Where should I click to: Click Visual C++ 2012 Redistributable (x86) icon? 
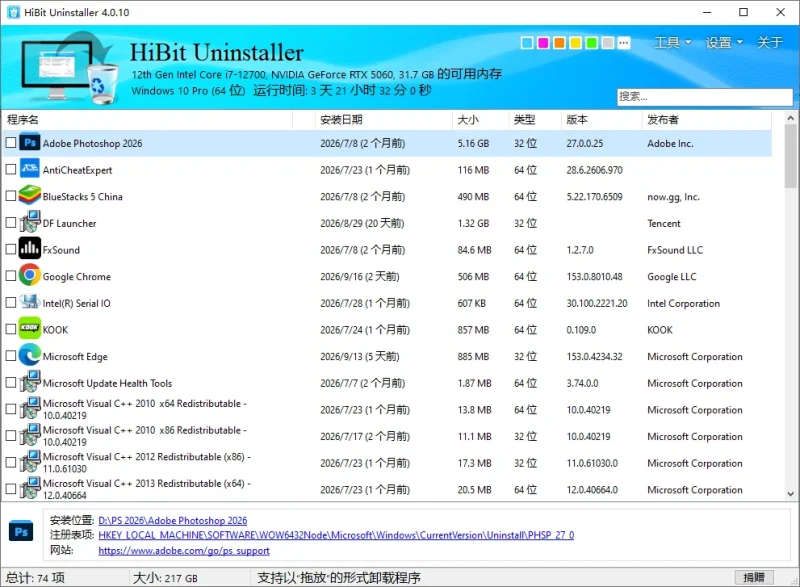(30, 462)
